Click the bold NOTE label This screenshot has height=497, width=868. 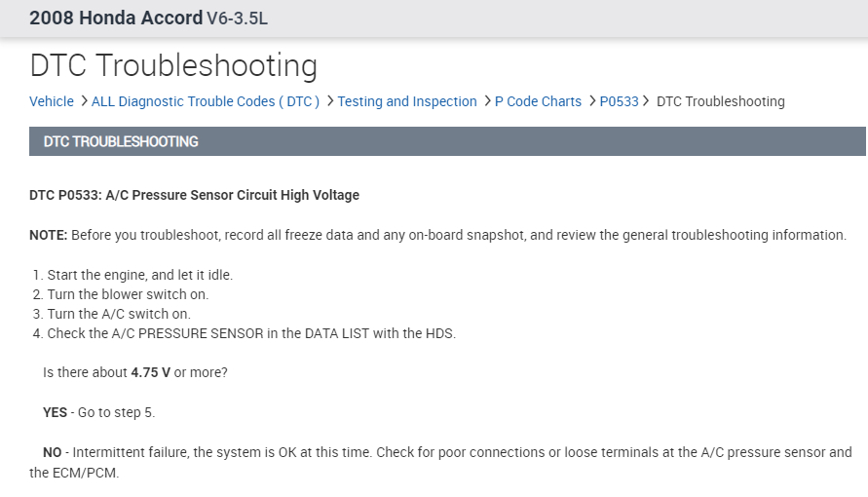pyautogui.click(x=48, y=235)
